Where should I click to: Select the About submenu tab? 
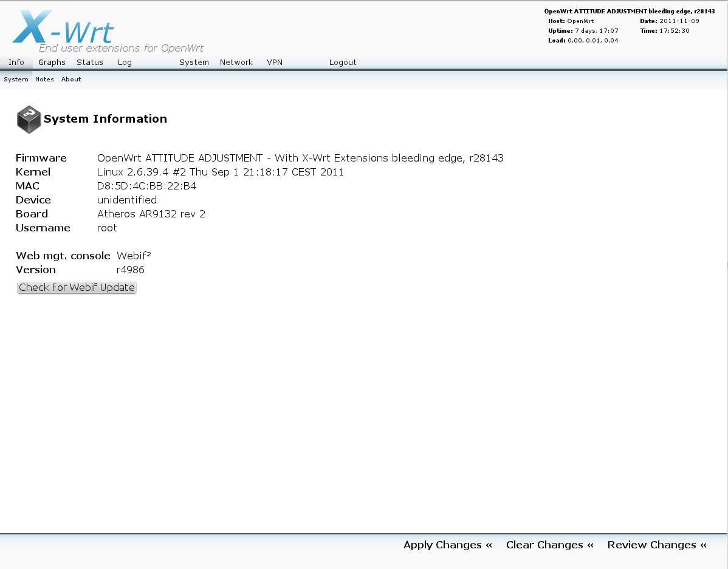pyautogui.click(x=71, y=80)
